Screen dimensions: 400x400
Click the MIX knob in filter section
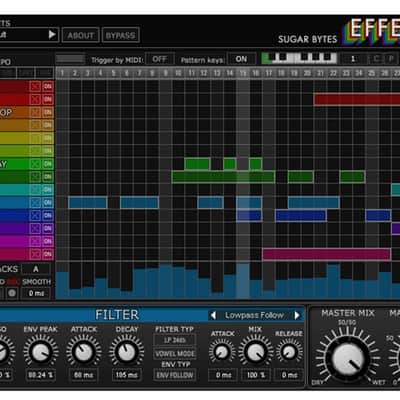(x=255, y=351)
